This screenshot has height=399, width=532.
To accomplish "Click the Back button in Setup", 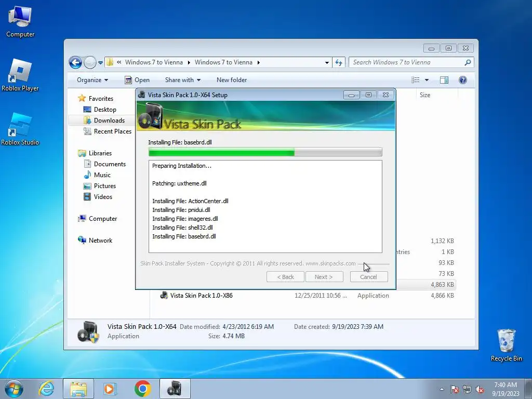I will (285, 277).
